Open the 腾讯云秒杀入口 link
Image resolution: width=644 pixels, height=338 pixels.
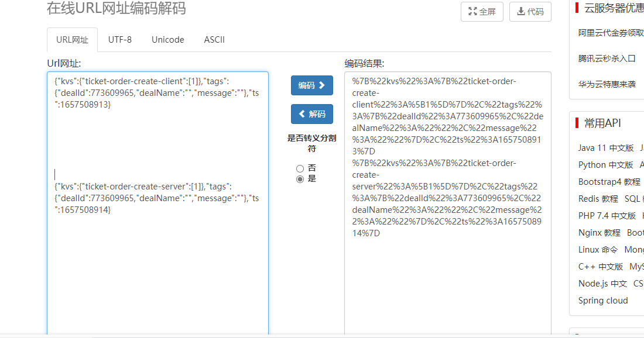[607, 58]
